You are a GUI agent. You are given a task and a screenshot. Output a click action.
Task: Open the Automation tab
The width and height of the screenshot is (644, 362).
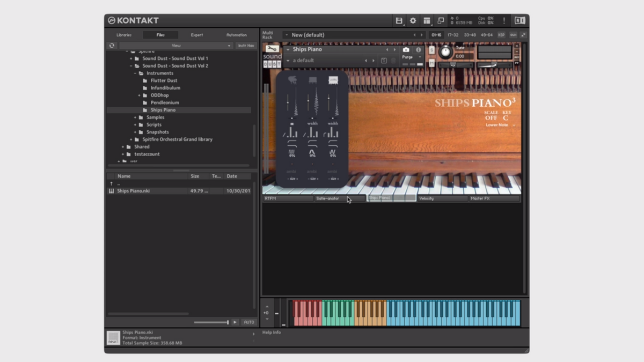[x=236, y=35]
